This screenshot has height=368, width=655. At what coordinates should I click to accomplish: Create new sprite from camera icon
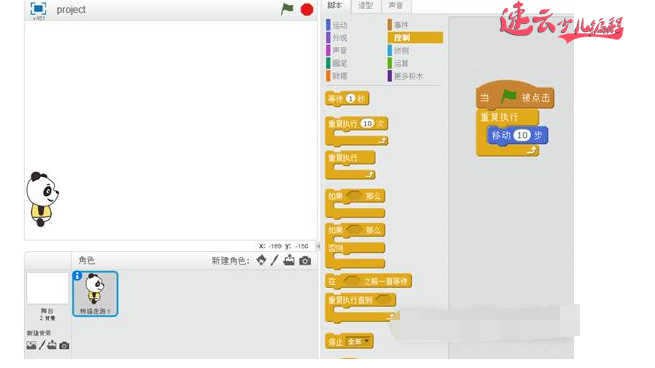305,261
